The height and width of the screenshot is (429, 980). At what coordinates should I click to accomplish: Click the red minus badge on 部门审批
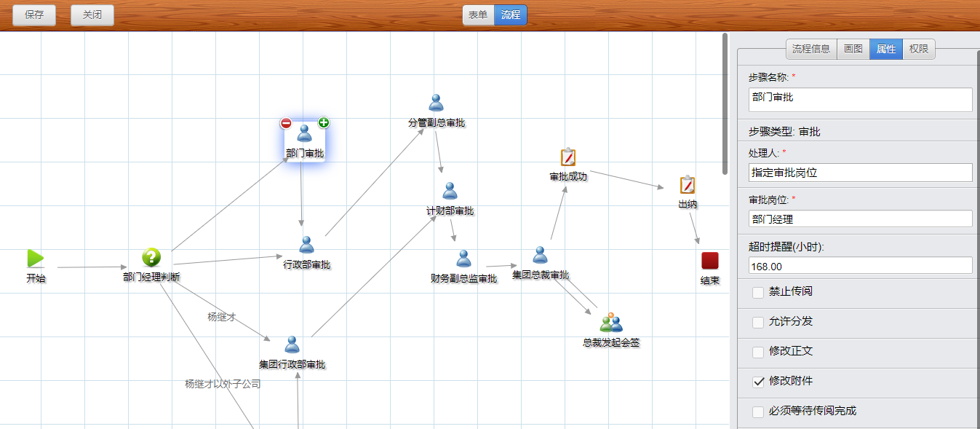[x=286, y=122]
